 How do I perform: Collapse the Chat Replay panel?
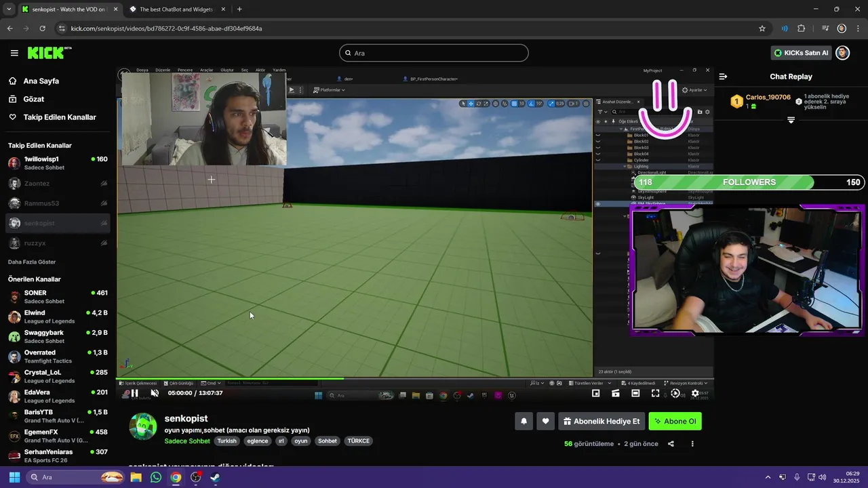(x=723, y=77)
